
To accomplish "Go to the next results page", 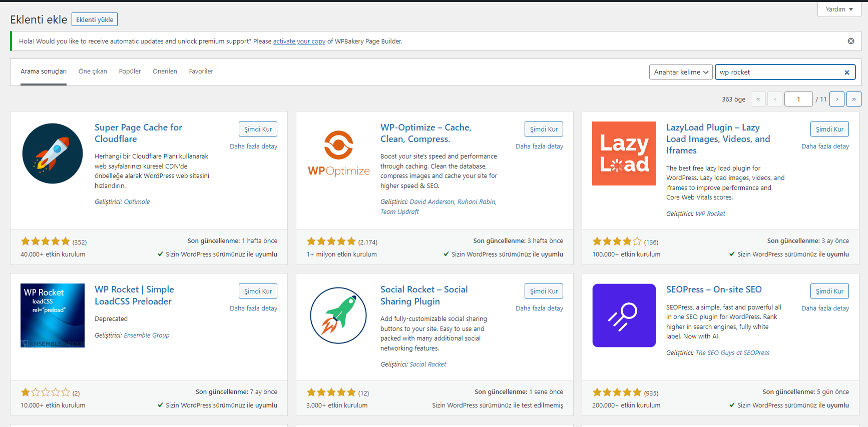I will [x=837, y=99].
